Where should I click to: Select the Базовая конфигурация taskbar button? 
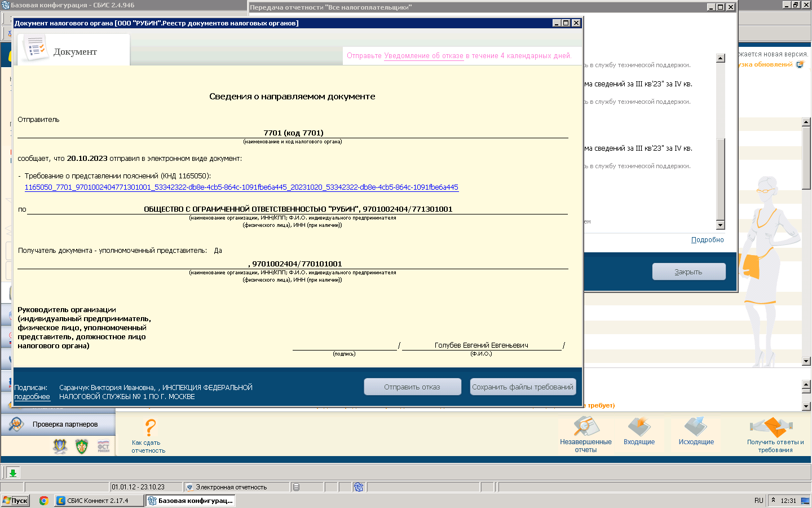tap(191, 501)
